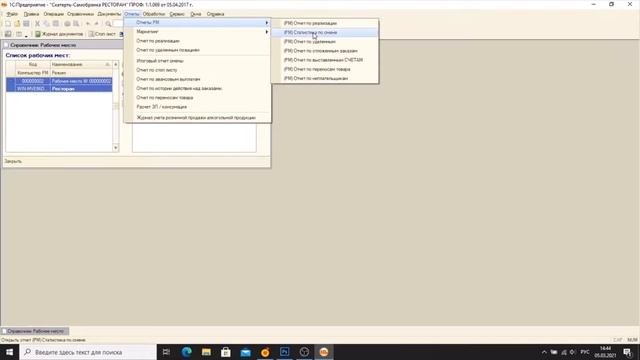Open the Справочники menu
This screenshot has height=360, width=640.
[x=80, y=14]
